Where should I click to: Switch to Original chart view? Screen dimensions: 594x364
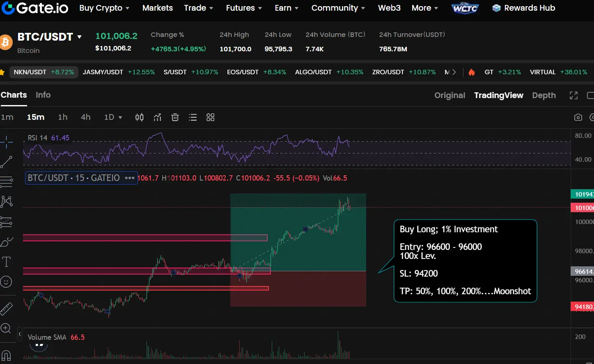(450, 95)
